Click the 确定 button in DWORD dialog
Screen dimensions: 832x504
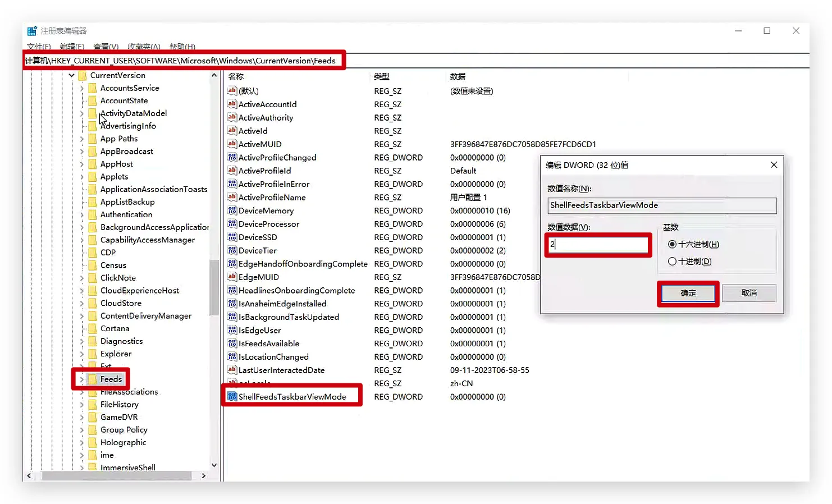688,293
